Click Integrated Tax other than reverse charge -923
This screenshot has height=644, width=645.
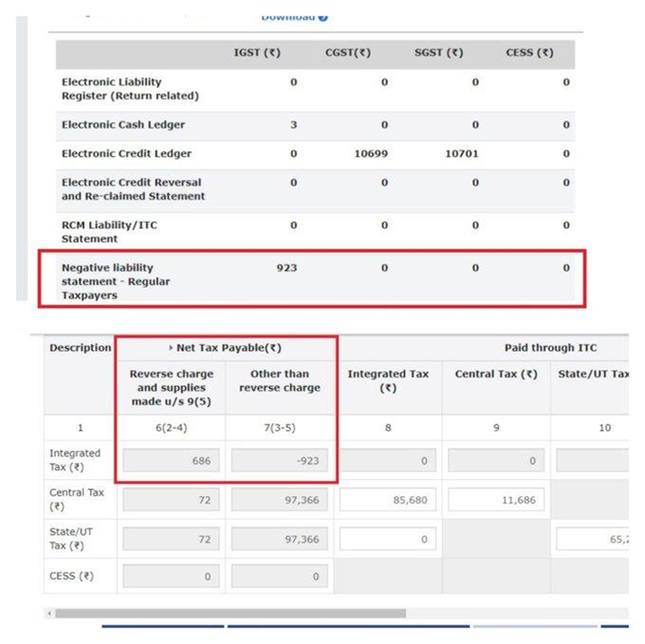279,461
